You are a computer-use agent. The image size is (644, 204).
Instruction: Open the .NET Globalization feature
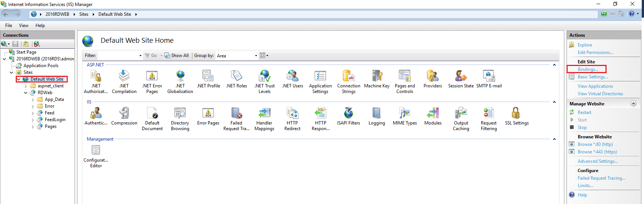[x=180, y=82]
